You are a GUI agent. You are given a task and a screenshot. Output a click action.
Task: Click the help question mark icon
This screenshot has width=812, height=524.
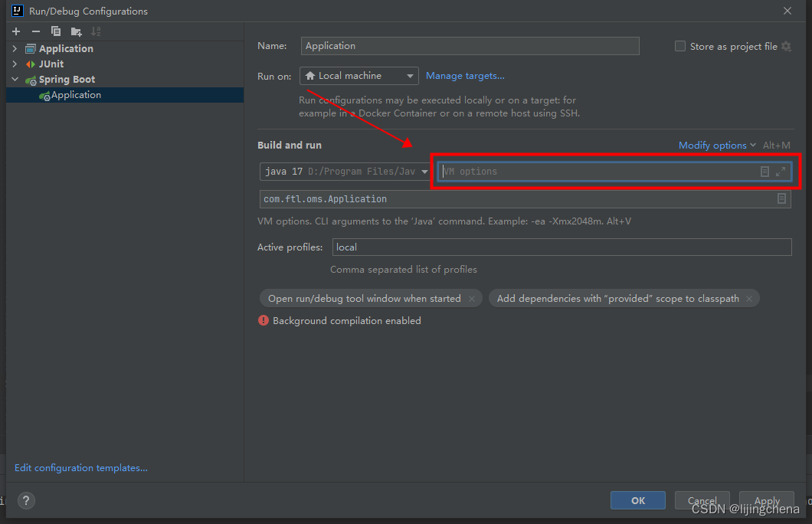tap(26, 500)
